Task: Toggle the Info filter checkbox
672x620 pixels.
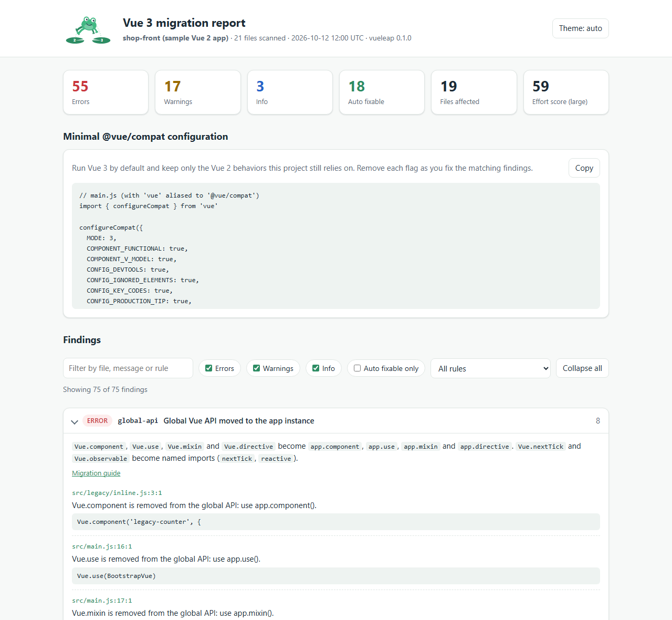Action: [x=316, y=368]
